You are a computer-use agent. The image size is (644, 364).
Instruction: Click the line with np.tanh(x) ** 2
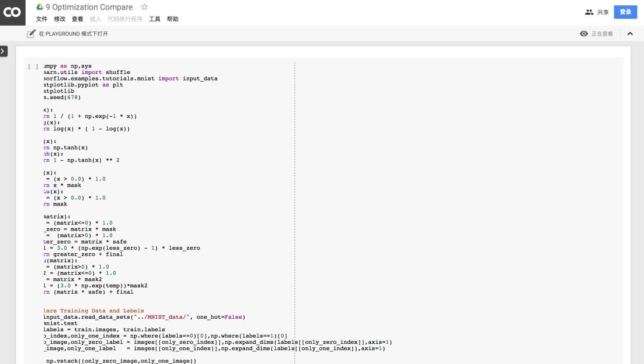coord(82,160)
